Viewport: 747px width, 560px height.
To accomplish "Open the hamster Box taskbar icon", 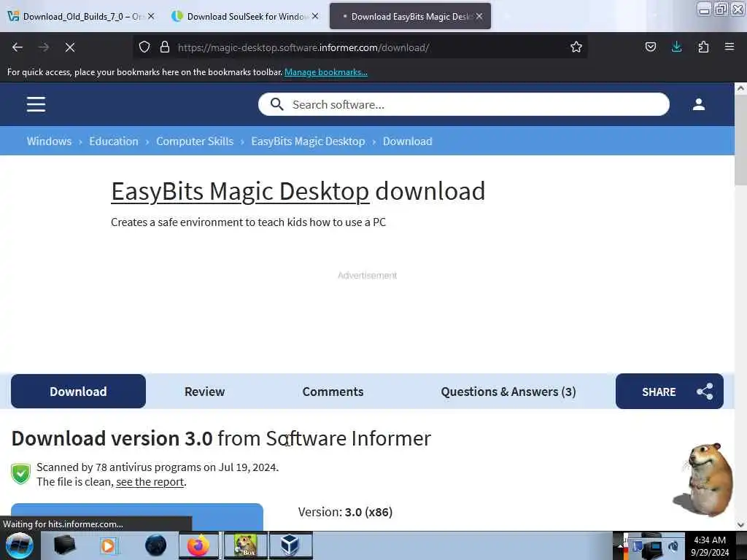I will tap(245, 545).
